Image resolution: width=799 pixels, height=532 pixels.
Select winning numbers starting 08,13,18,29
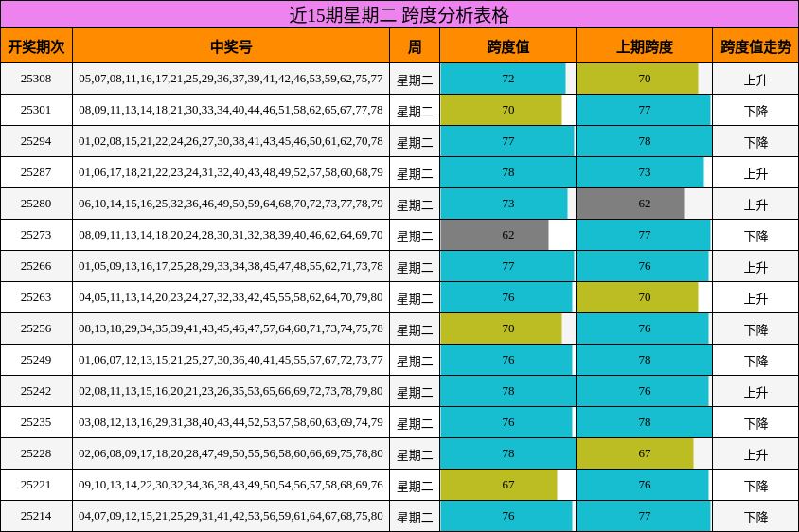click(x=231, y=328)
